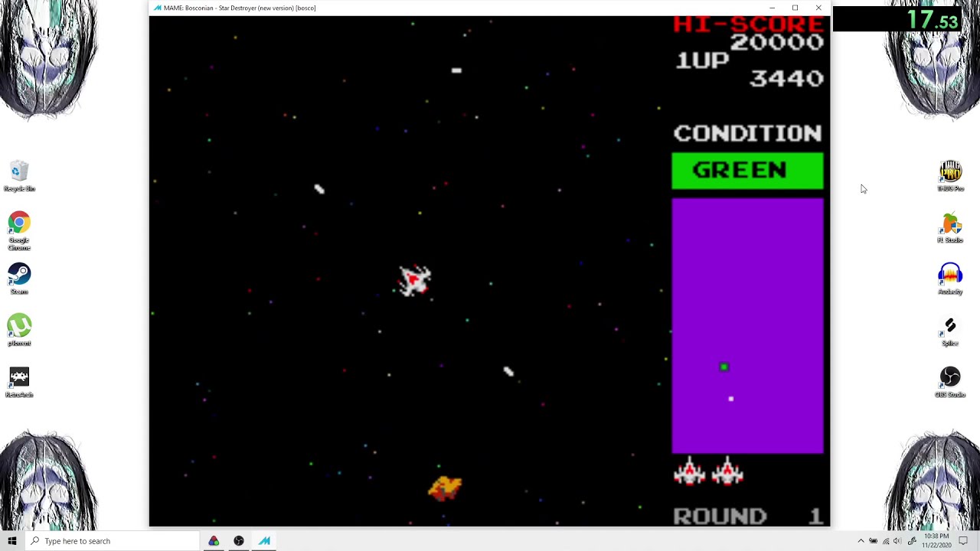Minimize the MAME window
This screenshot has height=551, width=980.
772,8
